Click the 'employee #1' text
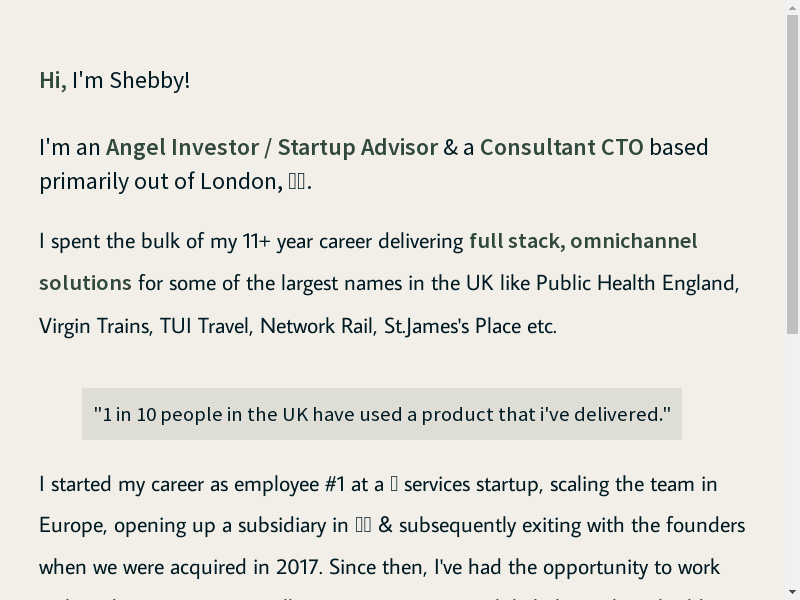 [289, 484]
